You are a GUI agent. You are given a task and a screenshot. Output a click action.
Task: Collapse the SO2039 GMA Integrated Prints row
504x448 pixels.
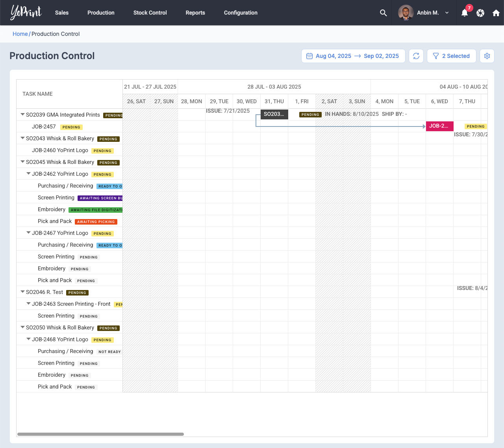point(23,115)
